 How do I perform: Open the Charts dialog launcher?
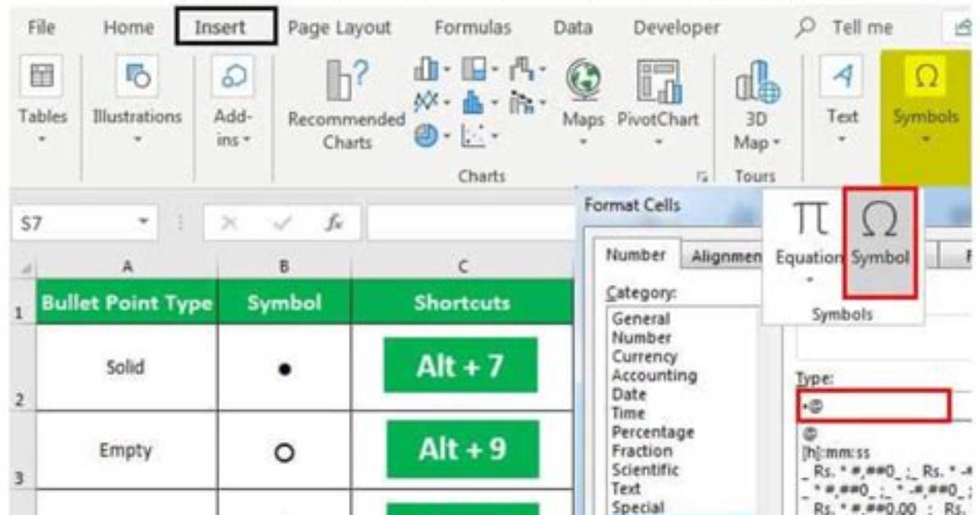click(702, 177)
